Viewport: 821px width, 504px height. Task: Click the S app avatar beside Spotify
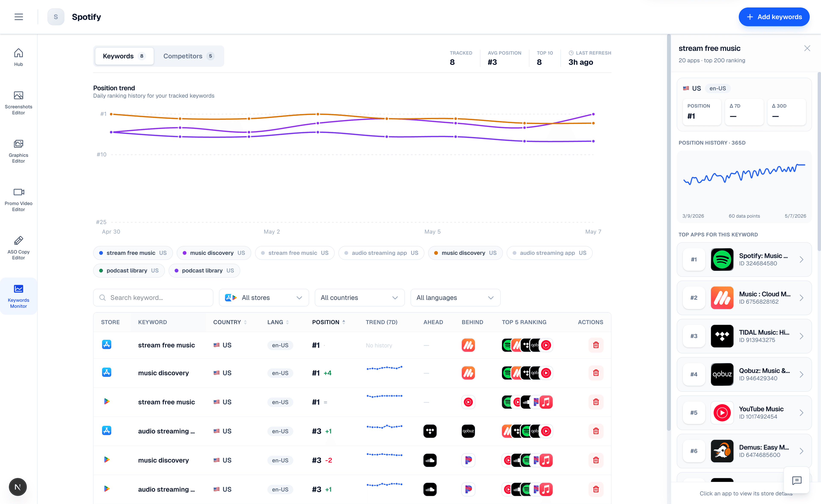[x=56, y=17]
